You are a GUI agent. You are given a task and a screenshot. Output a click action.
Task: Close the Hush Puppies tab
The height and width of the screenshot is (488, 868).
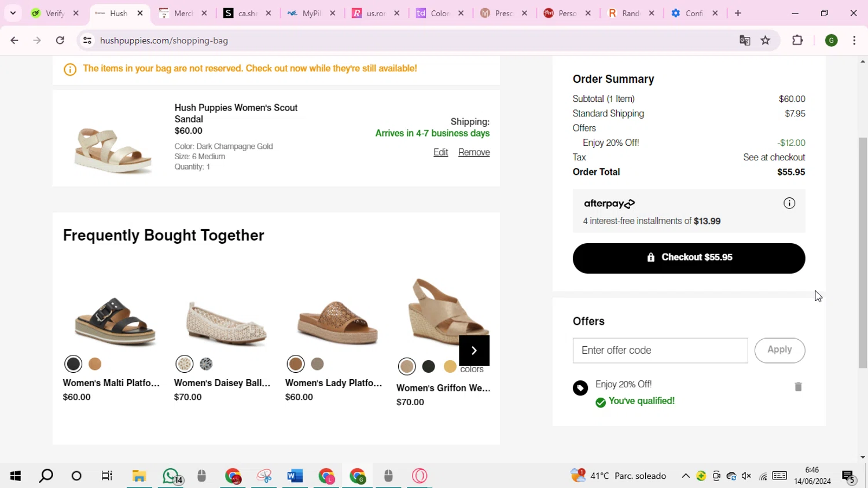click(x=139, y=13)
